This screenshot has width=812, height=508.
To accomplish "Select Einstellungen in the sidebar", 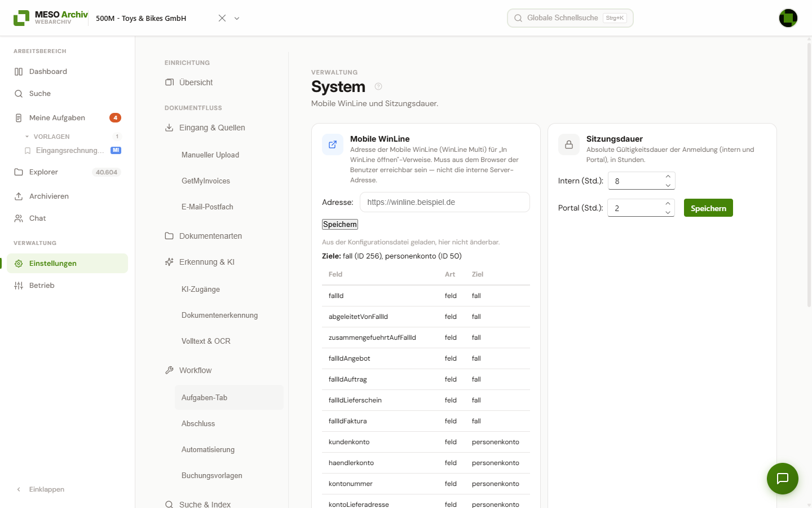I will click(x=68, y=264).
